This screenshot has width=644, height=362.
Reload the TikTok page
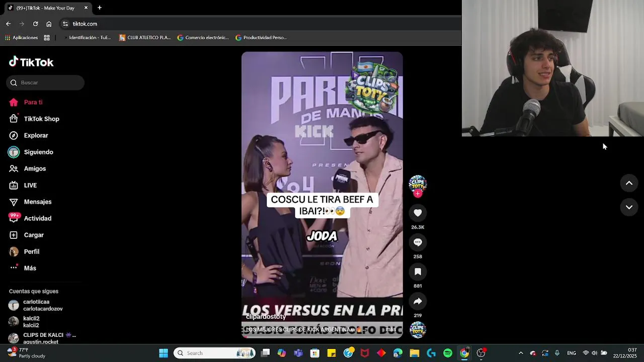coord(35,24)
